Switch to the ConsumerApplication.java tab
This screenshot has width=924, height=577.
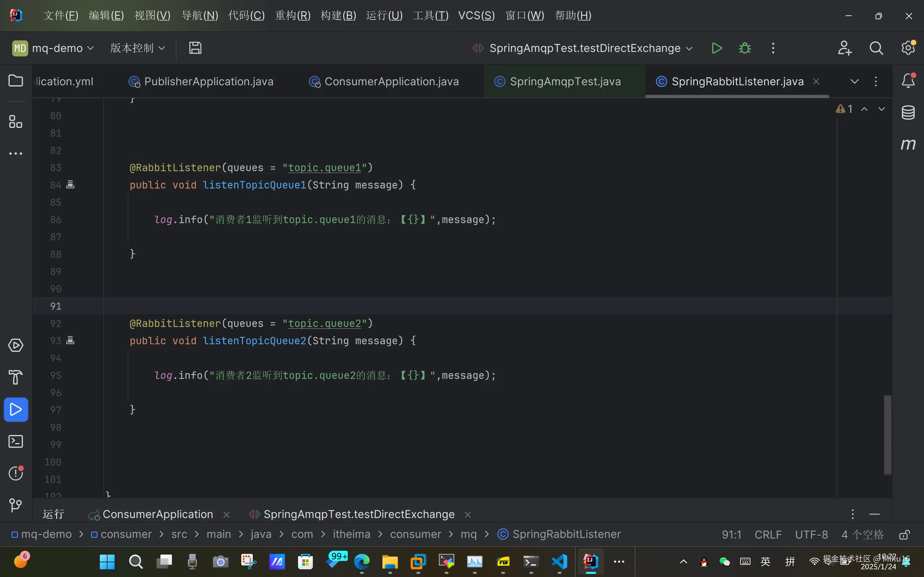click(391, 81)
